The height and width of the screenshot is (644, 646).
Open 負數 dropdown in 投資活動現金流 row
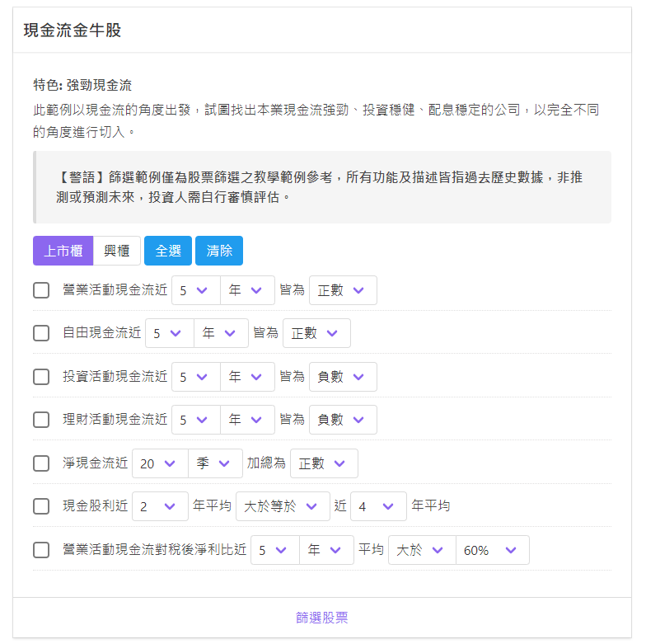[x=343, y=377]
